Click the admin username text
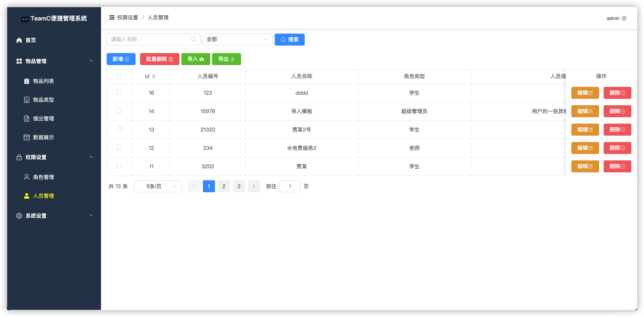644x317 pixels. [x=613, y=18]
